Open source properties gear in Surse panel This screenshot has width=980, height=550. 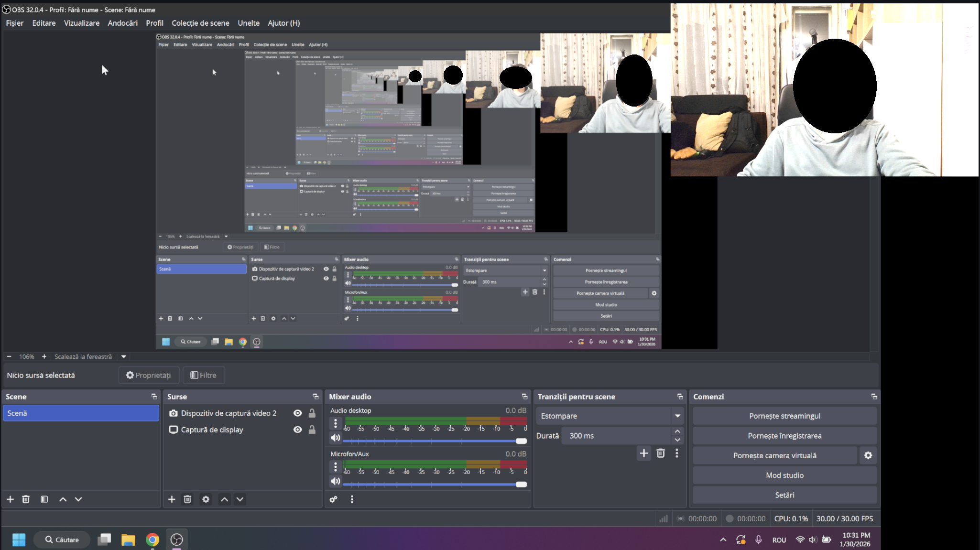pos(206,499)
